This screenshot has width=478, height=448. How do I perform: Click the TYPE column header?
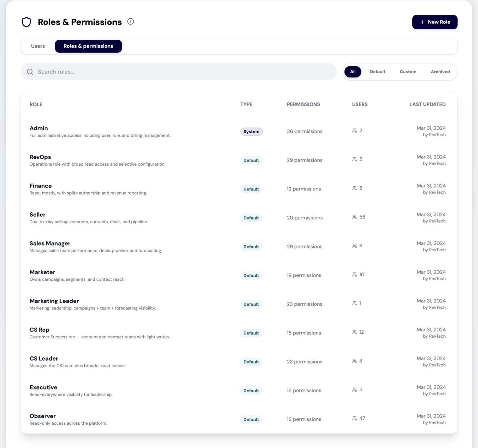[246, 104]
